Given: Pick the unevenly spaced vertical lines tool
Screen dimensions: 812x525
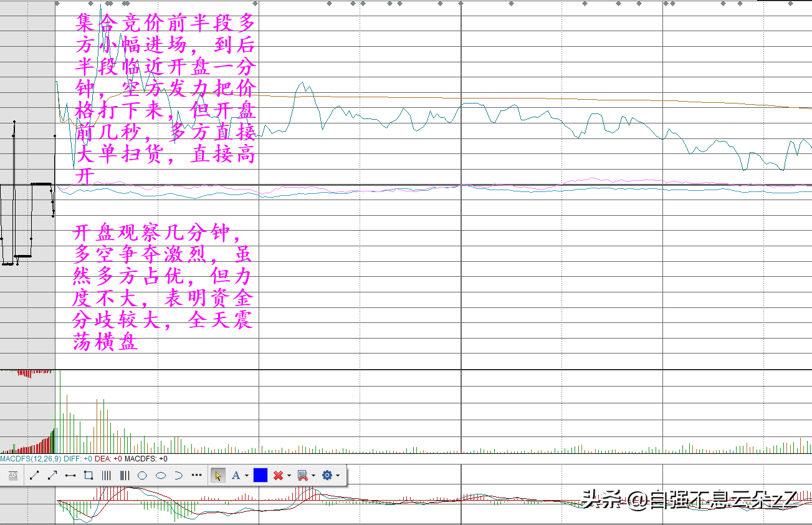Looking at the screenshot, I should pos(125,475).
